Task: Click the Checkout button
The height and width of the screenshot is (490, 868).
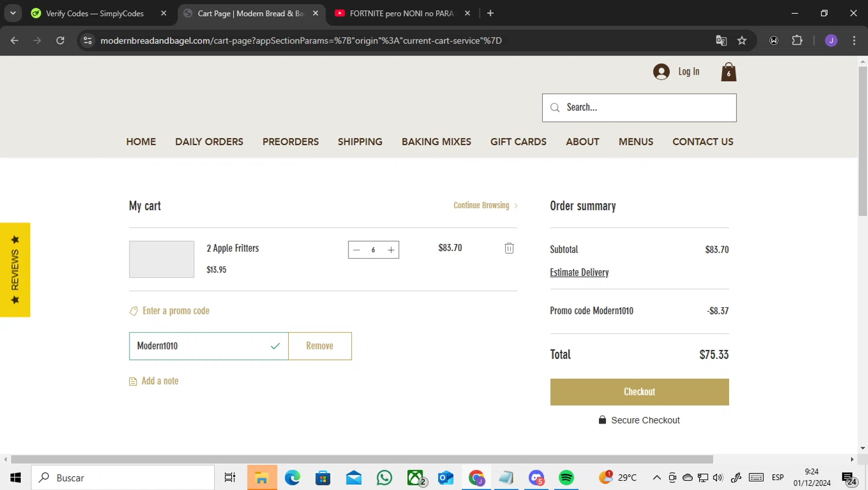Action: tap(639, 392)
